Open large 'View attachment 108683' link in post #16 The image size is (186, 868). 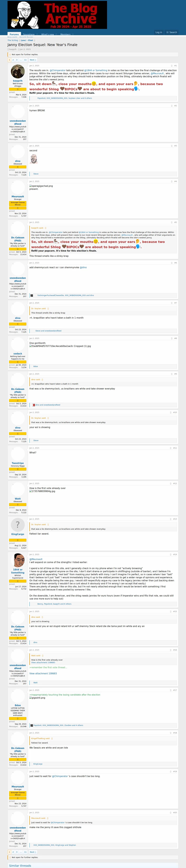tap(43, 674)
